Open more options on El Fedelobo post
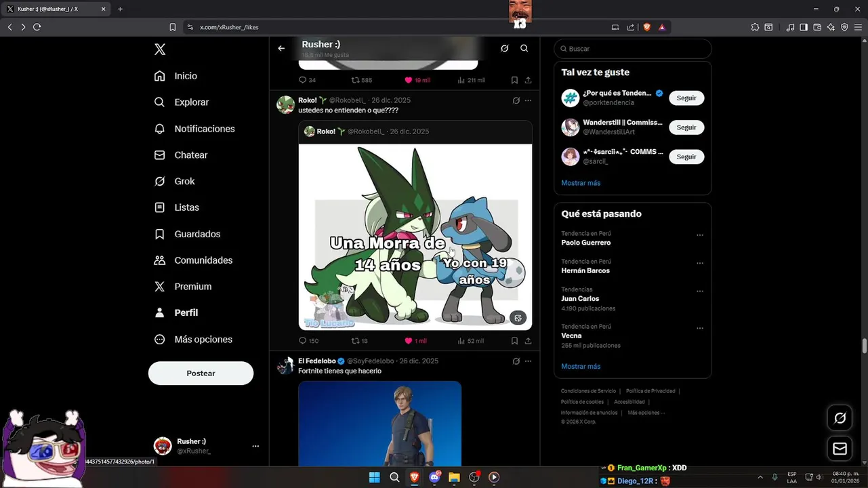This screenshot has height=488, width=868. (x=528, y=361)
